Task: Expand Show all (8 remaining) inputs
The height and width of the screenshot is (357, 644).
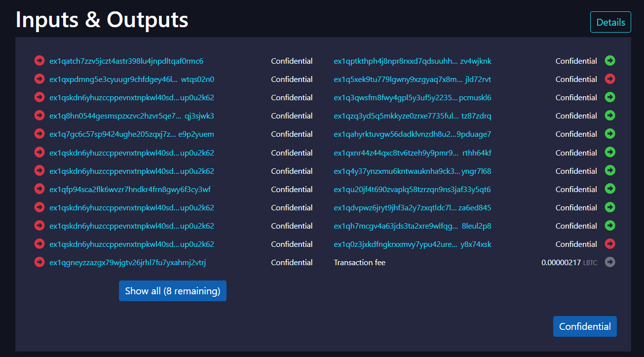Action: [172, 290]
